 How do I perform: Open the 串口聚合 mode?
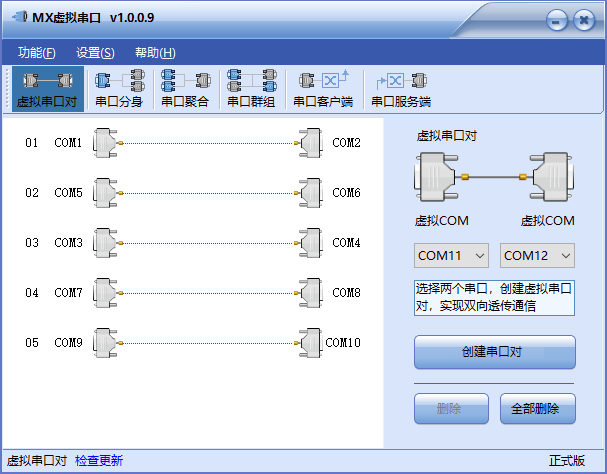[x=185, y=89]
